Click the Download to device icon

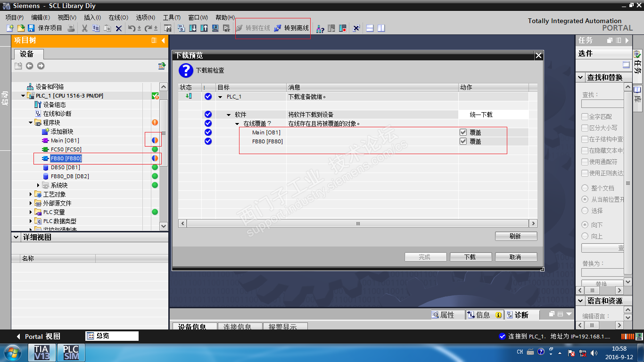pyautogui.click(x=193, y=28)
